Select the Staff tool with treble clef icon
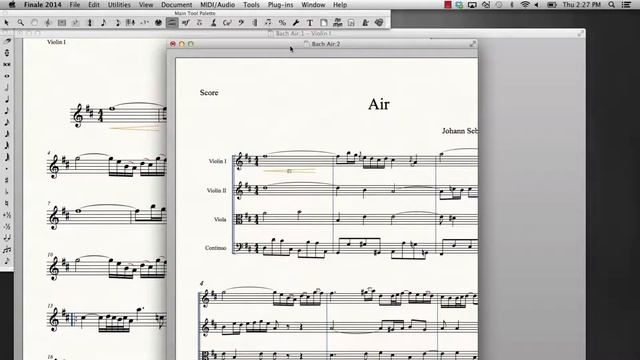The image size is (640, 360). 48,22
